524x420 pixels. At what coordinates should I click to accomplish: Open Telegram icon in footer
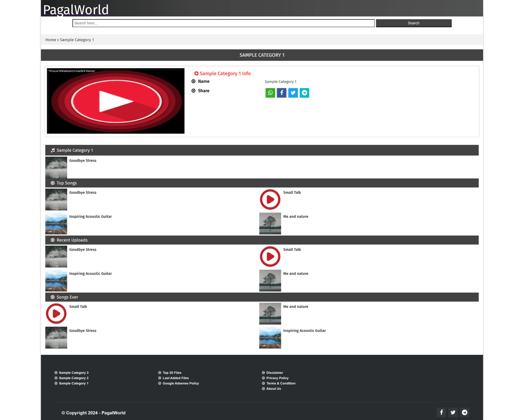(464, 412)
